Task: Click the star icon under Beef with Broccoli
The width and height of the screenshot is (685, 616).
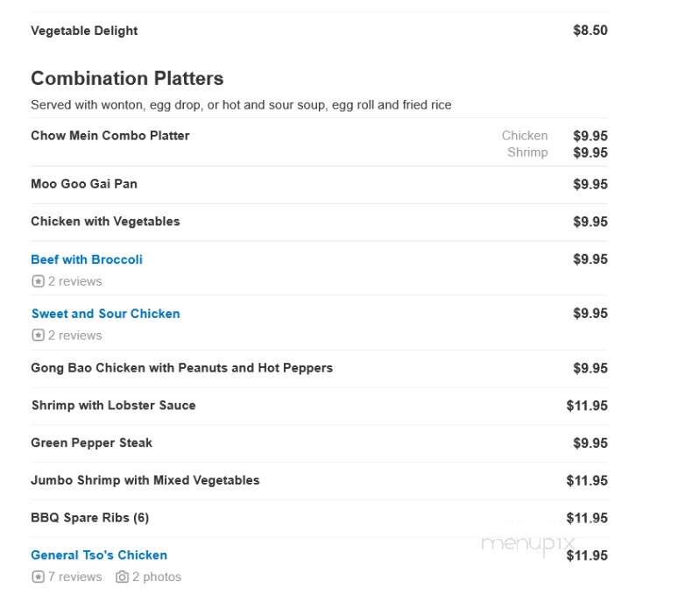Action: (x=38, y=281)
